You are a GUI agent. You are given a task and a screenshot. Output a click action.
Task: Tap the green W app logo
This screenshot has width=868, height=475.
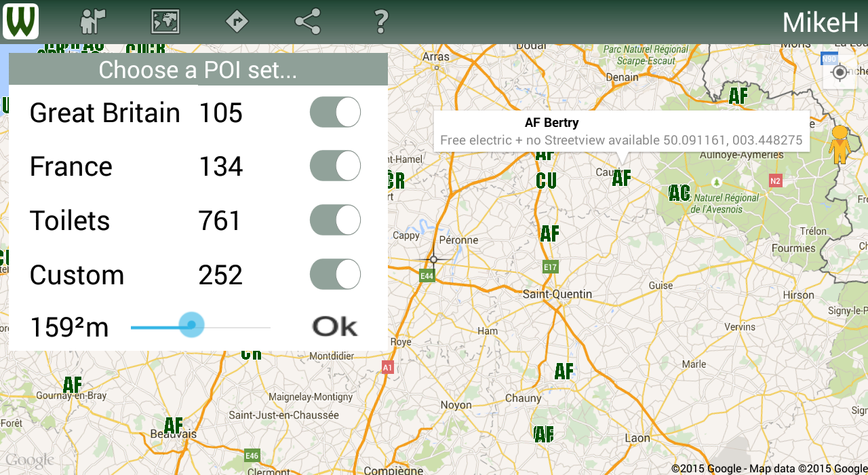[20, 21]
